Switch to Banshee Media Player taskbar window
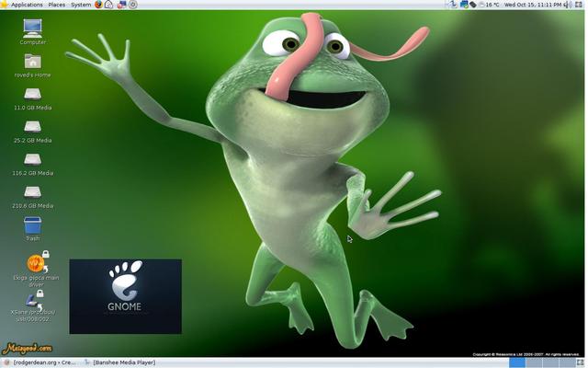This screenshot has width=588, height=368. pos(119,362)
